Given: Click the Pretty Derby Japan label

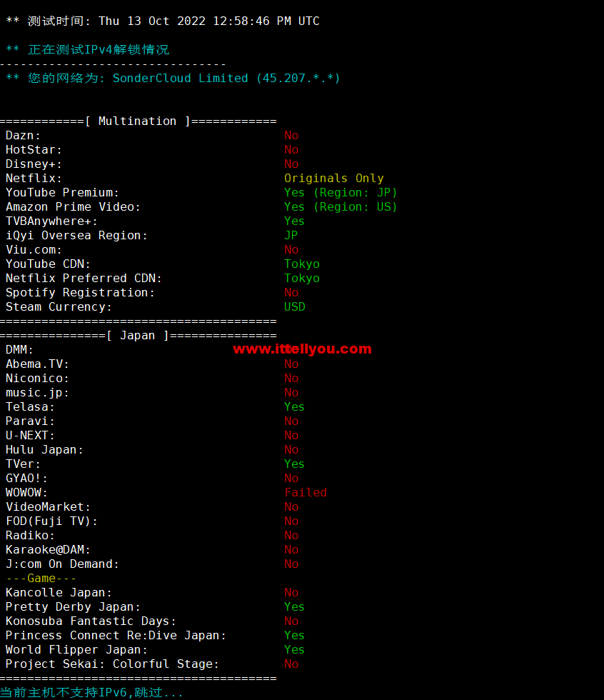Looking at the screenshot, I should (x=73, y=606).
